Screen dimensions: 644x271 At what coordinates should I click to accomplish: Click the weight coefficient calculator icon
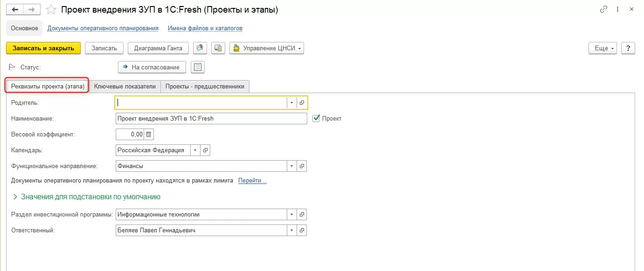(149, 135)
